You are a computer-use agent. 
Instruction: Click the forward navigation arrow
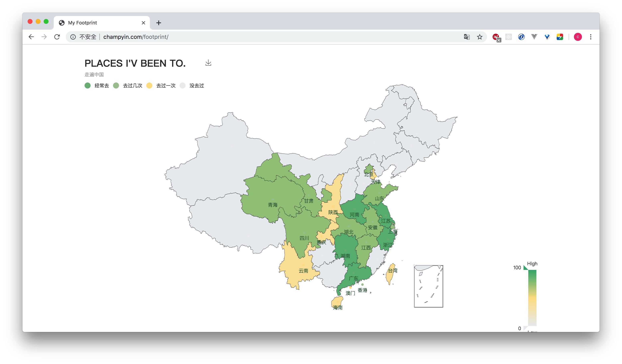44,37
